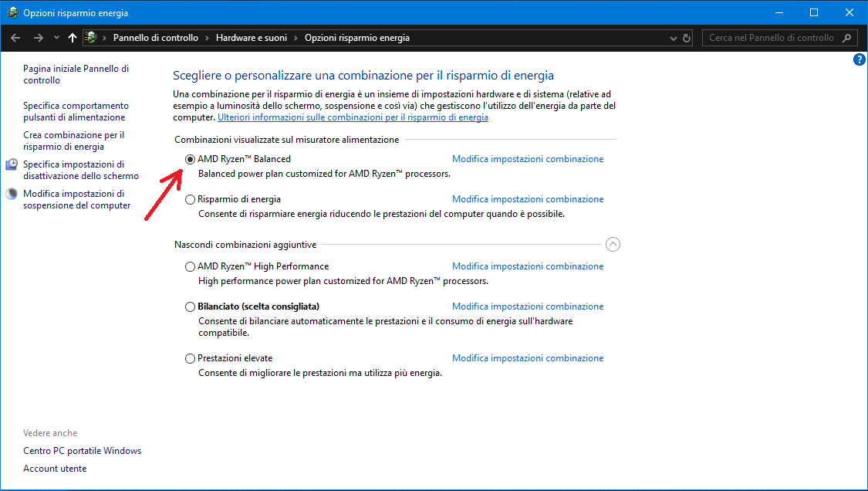The height and width of the screenshot is (491, 868).
Task: Open the address bar history dropdown
Action: (x=673, y=39)
